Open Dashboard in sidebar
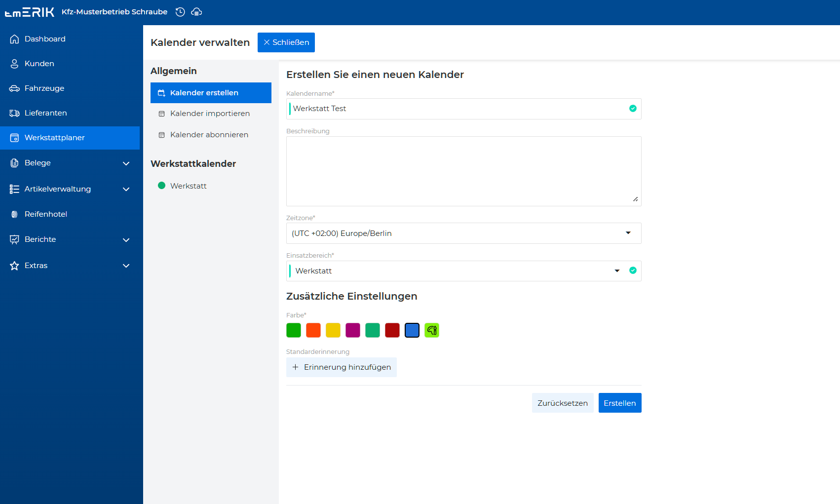This screenshot has width=840, height=504. tap(70, 39)
